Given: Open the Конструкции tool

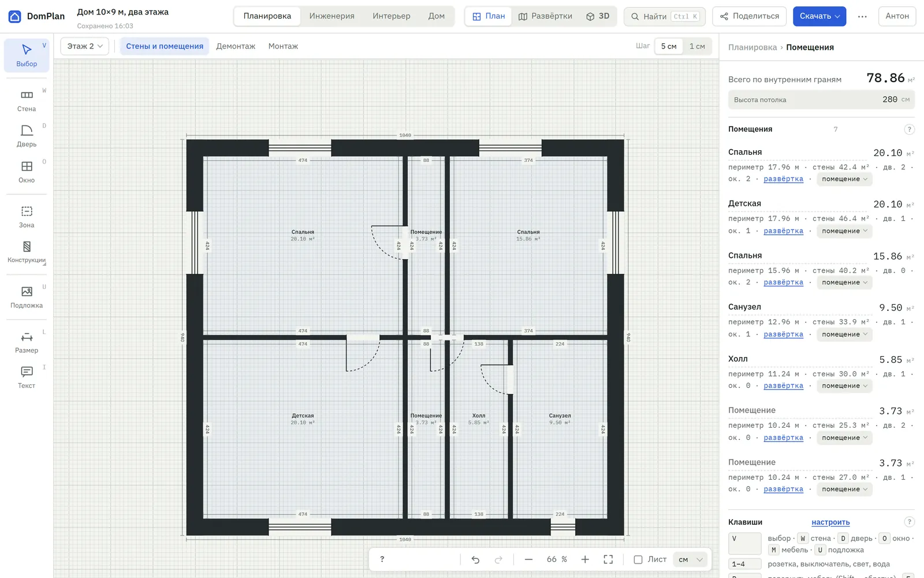Looking at the screenshot, I should point(27,253).
